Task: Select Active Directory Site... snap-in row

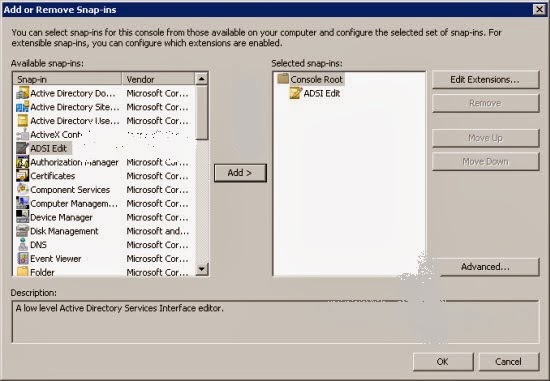Action: pyautogui.click(x=104, y=107)
